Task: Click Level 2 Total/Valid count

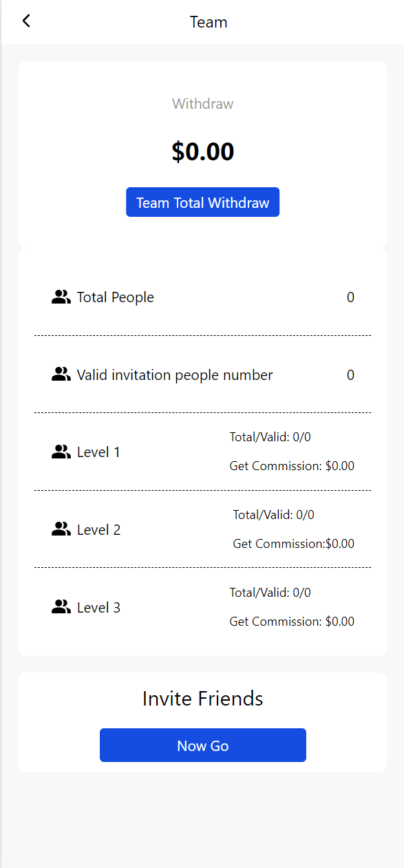Action: click(x=274, y=515)
